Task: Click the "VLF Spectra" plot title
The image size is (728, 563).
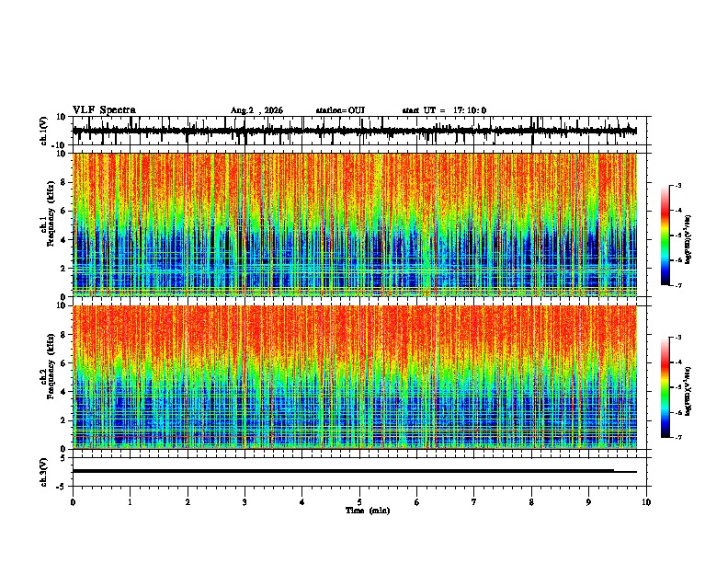Action: point(104,110)
